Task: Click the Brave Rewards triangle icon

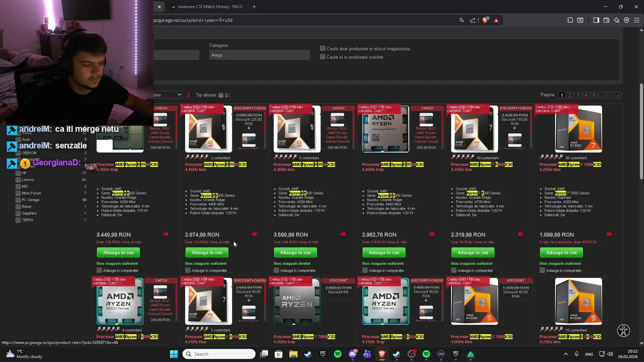Action: [x=496, y=20]
